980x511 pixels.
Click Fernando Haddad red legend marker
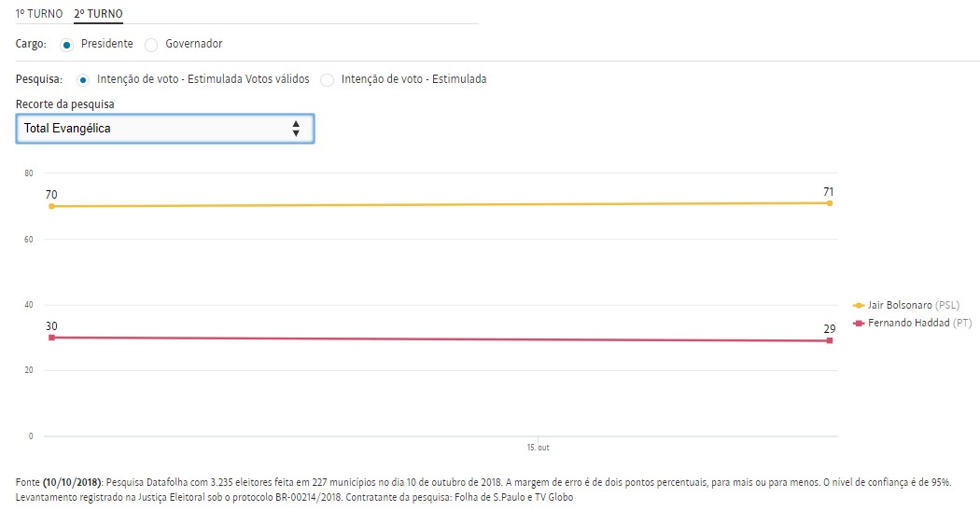[859, 323]
